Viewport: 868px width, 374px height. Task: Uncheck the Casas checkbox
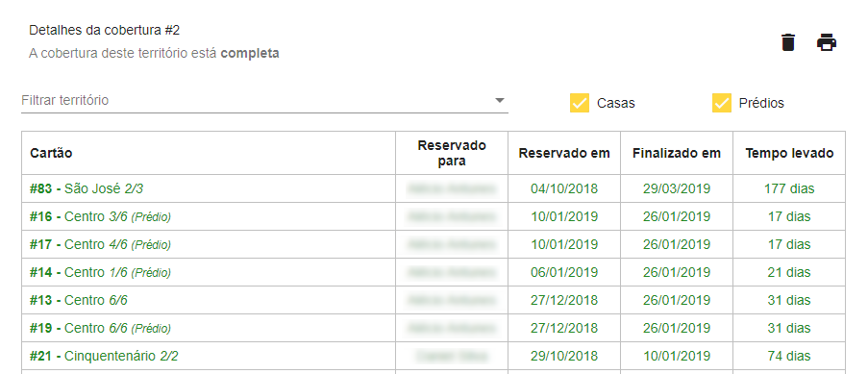579,103
